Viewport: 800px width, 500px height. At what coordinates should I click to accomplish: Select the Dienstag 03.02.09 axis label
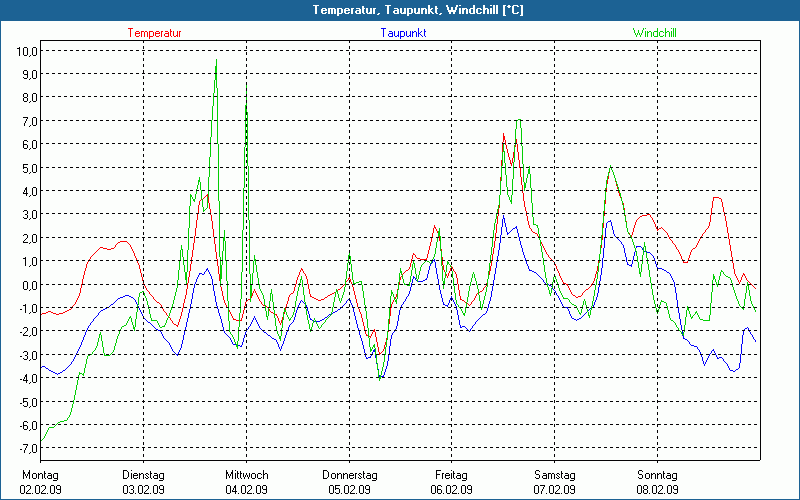coord(143,482)
